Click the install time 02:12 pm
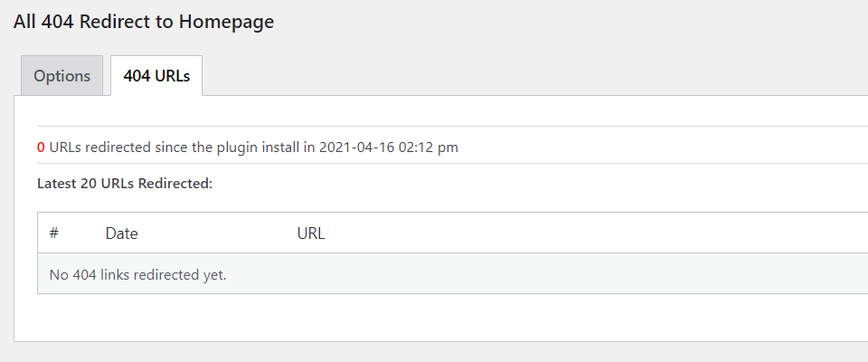 click(426, 147)
